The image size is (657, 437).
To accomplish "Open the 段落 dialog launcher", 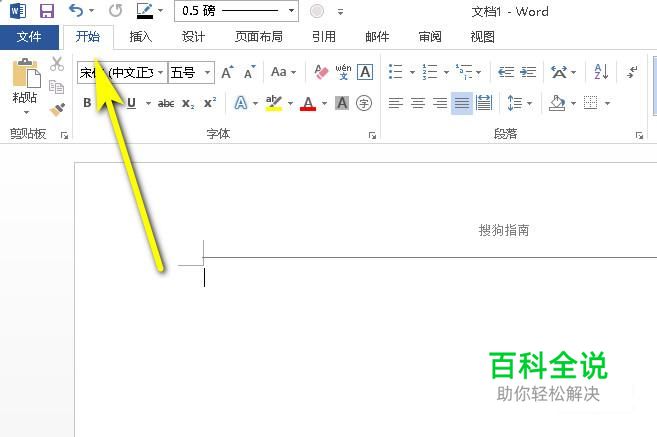I will click(x=639, y=135).
